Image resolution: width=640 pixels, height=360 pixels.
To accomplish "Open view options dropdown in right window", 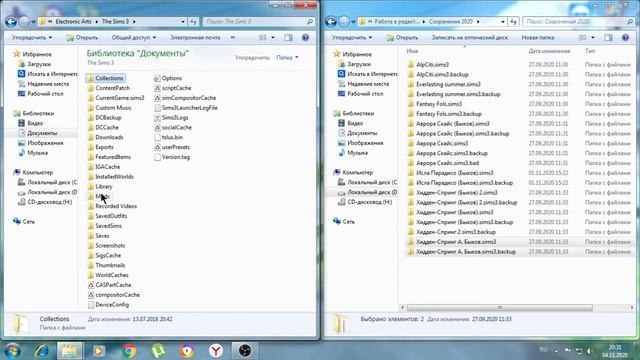I will tap(593, 38).
